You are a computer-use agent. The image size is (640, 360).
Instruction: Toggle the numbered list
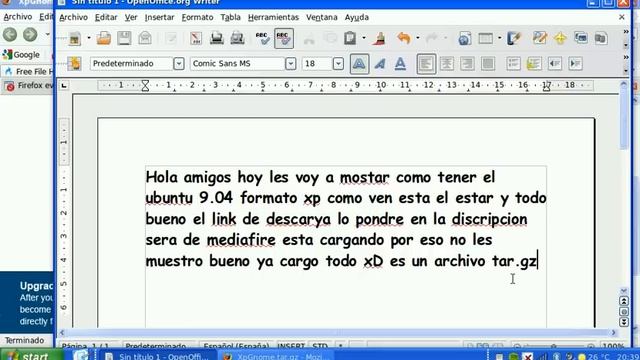[513, 64]
